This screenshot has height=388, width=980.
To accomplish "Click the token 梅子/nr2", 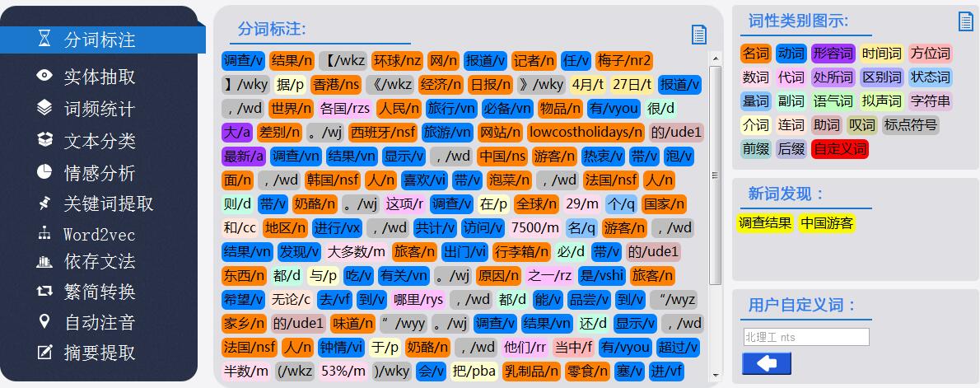I will (624, 61).
